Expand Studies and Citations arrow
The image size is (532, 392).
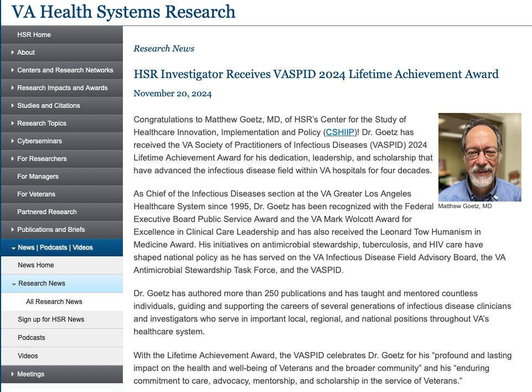[13, 106]
